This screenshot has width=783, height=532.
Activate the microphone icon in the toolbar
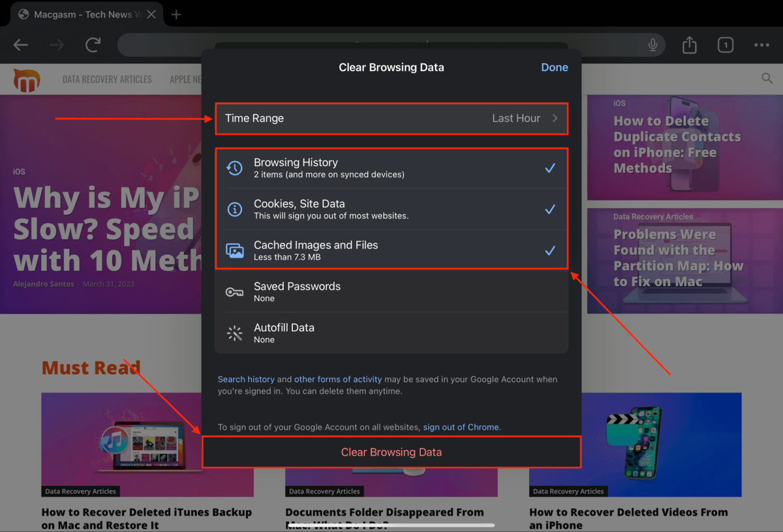[652, 45]
